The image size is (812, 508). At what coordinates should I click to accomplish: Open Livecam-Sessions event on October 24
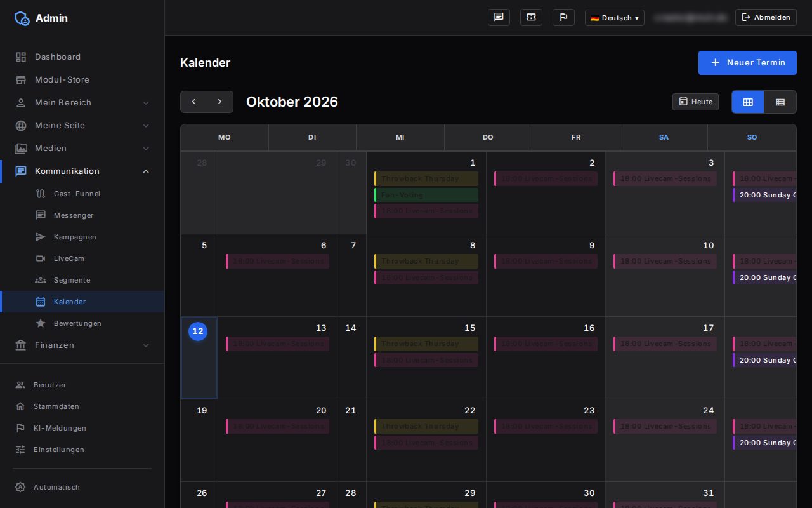[x=665, y=426]
